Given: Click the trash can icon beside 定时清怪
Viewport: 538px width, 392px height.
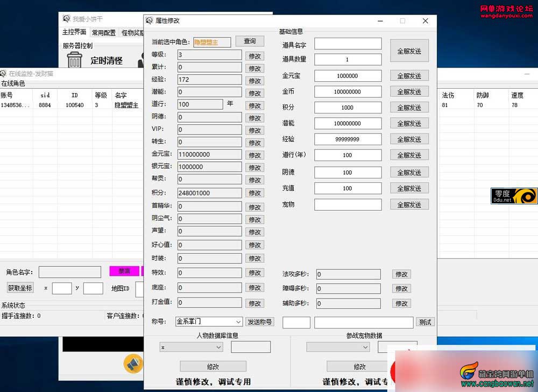Looking at the screenshot, I should click(74, 60).
